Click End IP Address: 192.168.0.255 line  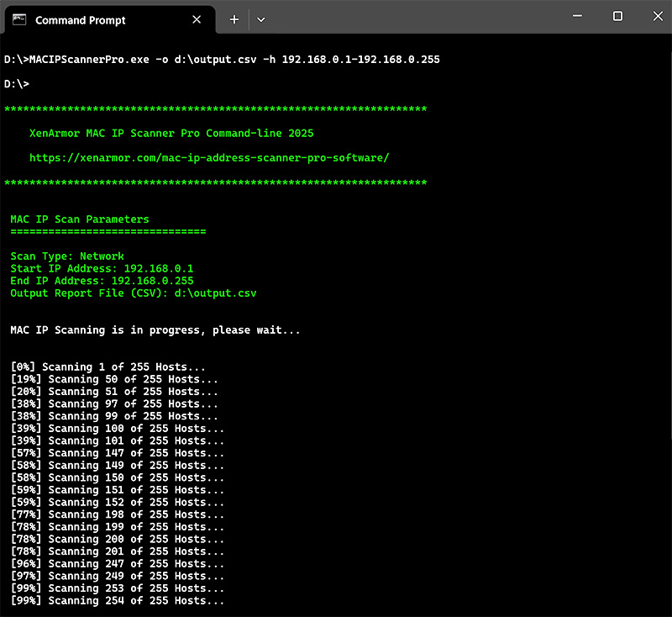tap(102, 281)
